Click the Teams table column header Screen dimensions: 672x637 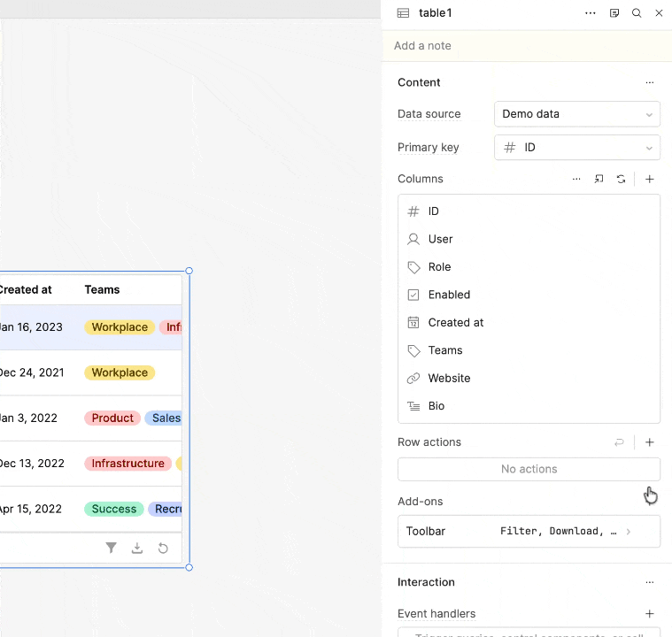pyautogui.click(x=102, y=290)
